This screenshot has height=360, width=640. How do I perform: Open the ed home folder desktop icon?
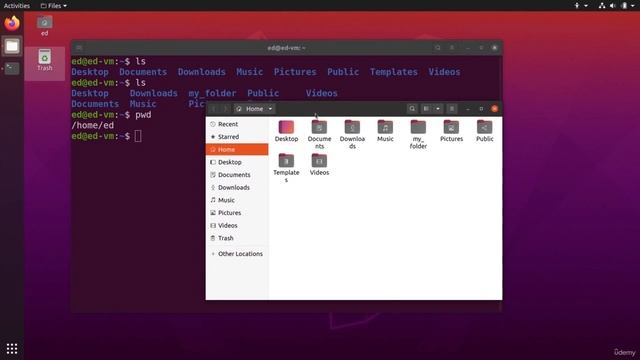[44, 26]
